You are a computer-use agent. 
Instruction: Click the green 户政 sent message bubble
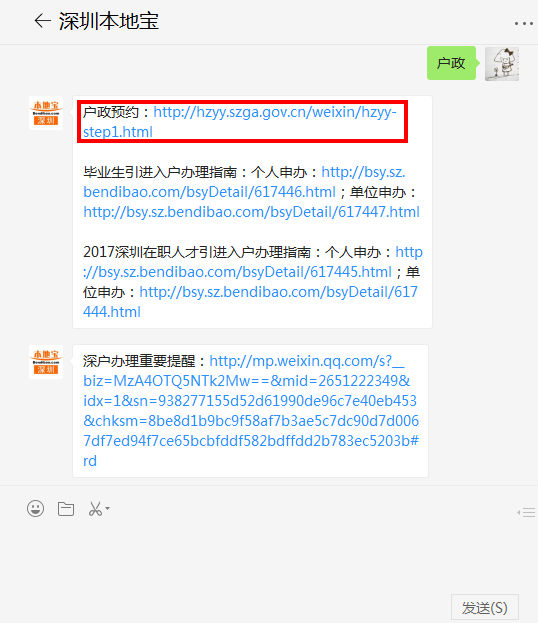click(451, 63)
